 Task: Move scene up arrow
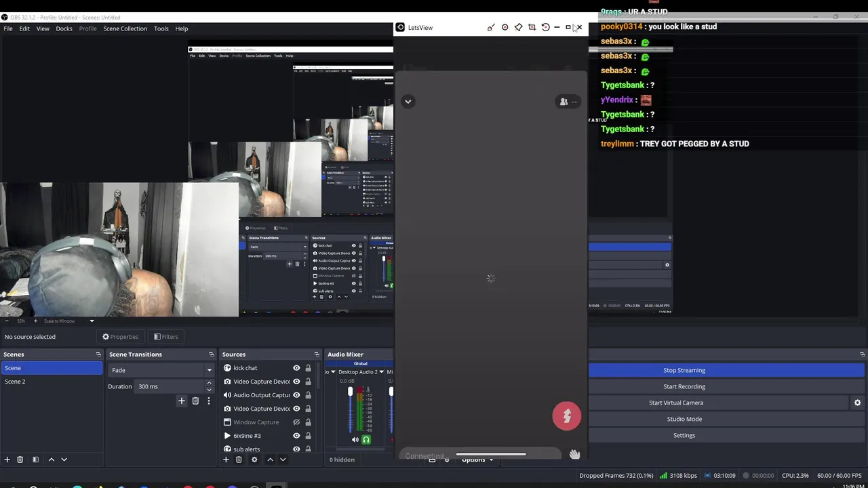pos(51,460)
